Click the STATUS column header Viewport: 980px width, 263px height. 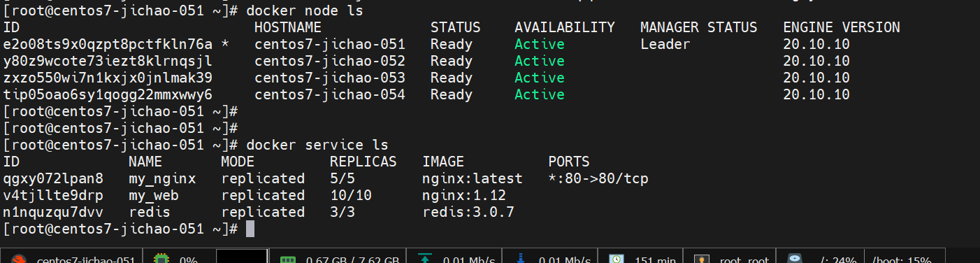(456, 28)
